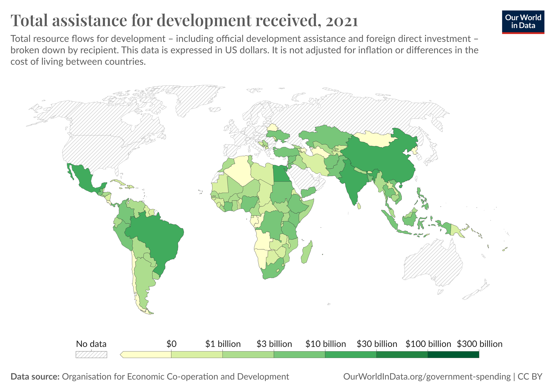Select the darkest $100 to $300 billion swatch
This screenshot has width=555, height=392.
tap(453, 354)
